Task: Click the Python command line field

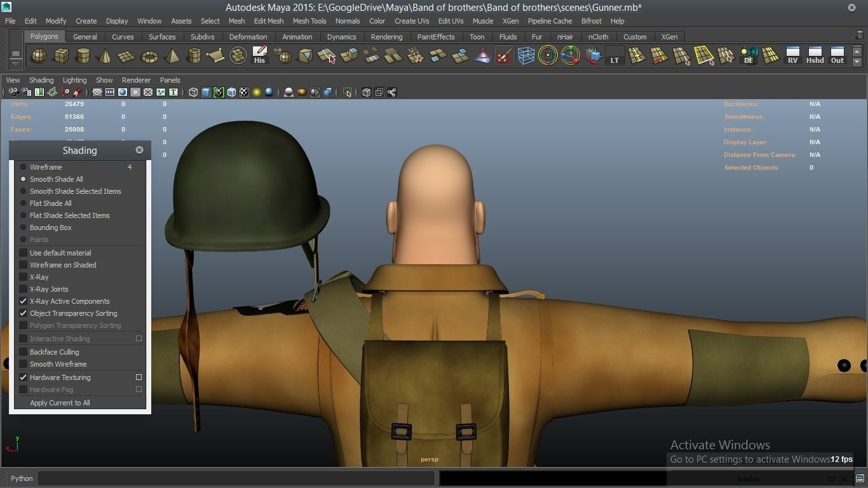Action: pyautogui.click(x=236, y=478)
